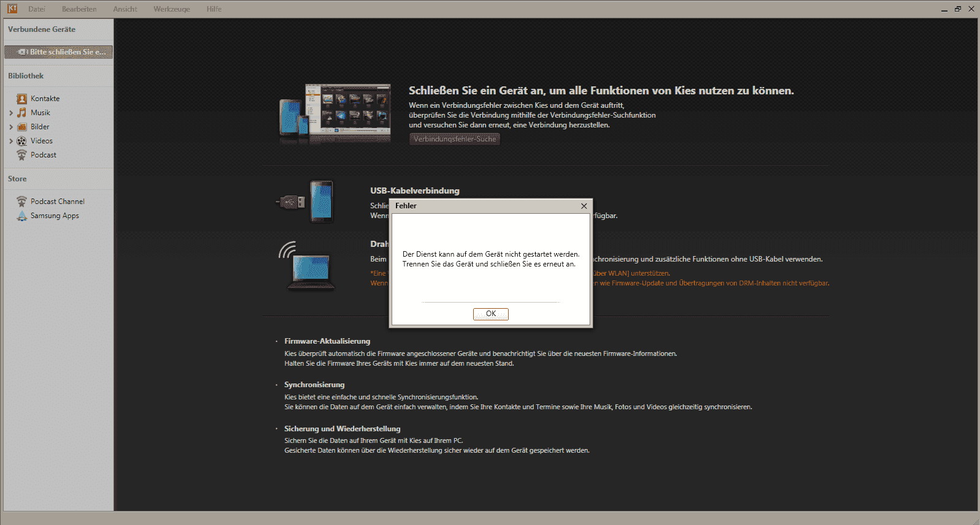
Task: Click the Synchronisierung heading
Action: pos(314,385)
